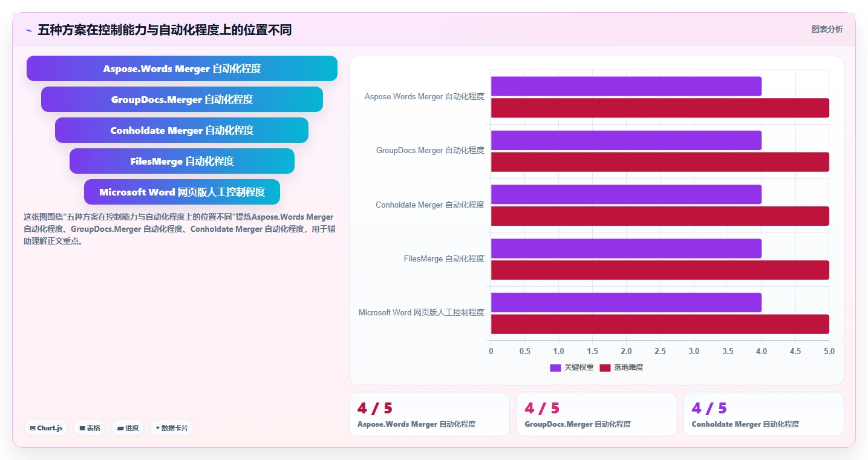The image size is (868, 460).
Task: Click red bar for FilesMerge
Action: [x=660, y=270]
